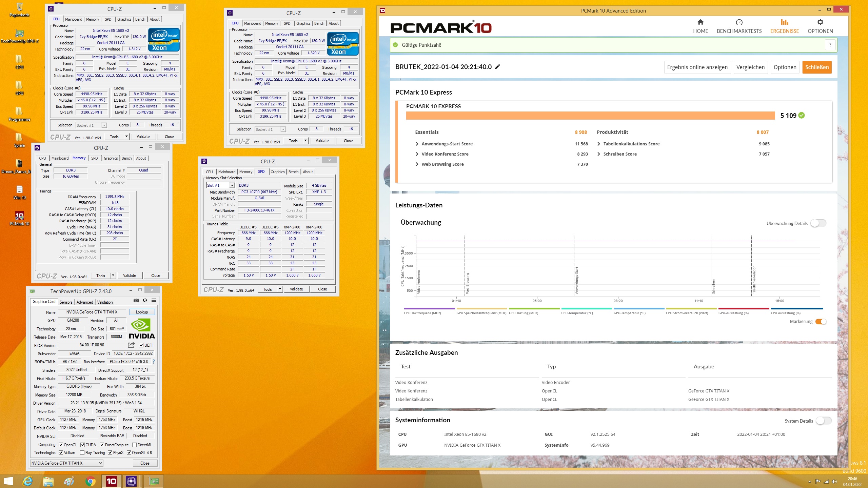The height and width of the screenshot is (488, 868).
Task: Toggle the UEFI checkbox in GPU-Z
Action: click(141, 345)
